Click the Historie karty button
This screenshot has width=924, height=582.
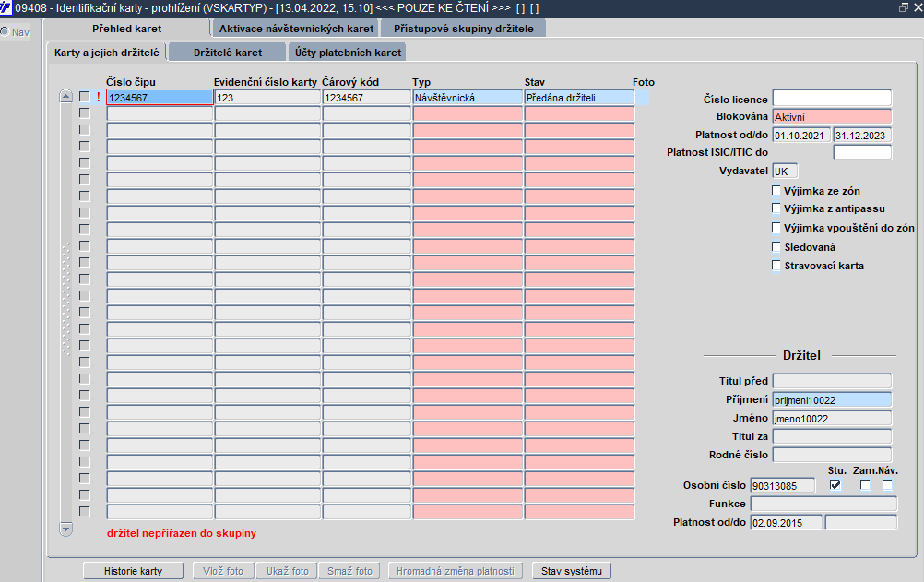click(x=133, y=571)
